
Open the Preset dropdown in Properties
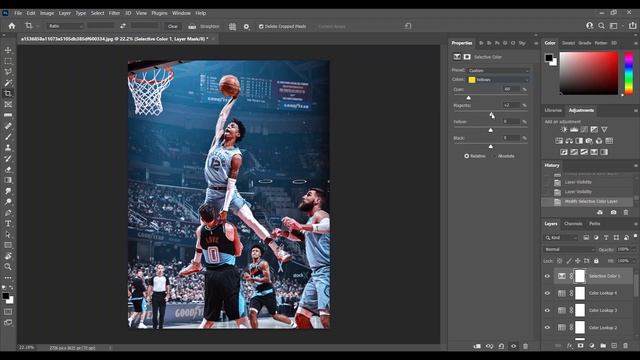coord(498,71)
